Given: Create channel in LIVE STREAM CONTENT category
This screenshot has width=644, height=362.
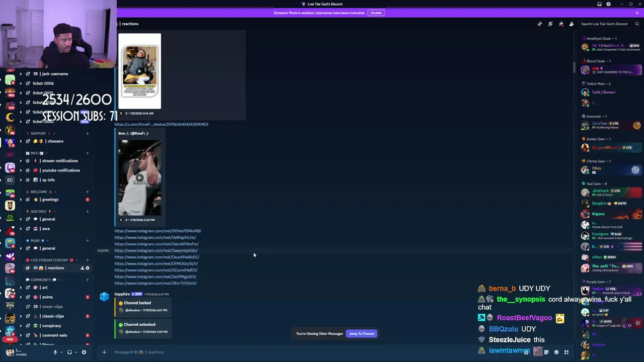Looking at the screenshot, I should 87,260.
